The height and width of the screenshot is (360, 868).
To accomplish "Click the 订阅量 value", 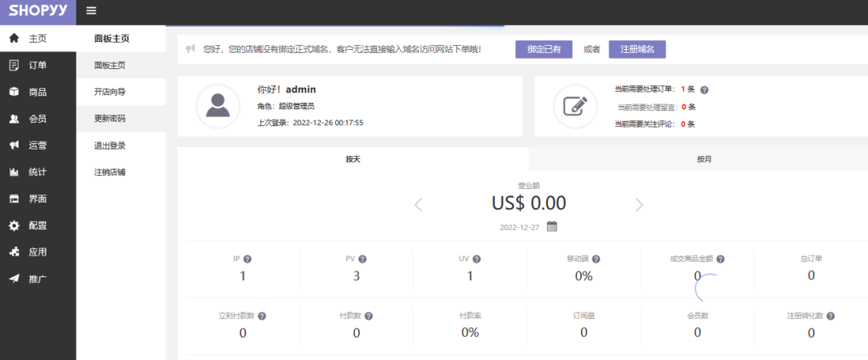I will (583, 333).
